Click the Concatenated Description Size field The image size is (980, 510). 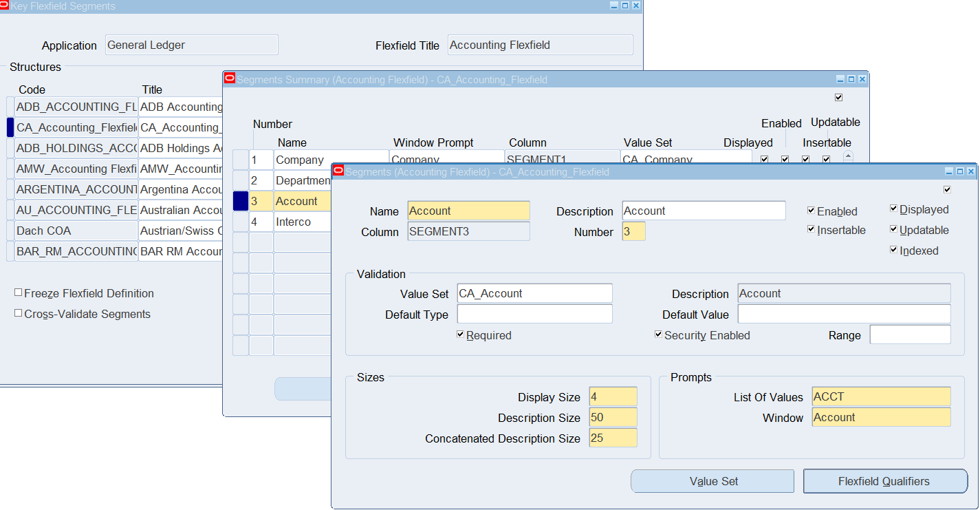[613, 438]
